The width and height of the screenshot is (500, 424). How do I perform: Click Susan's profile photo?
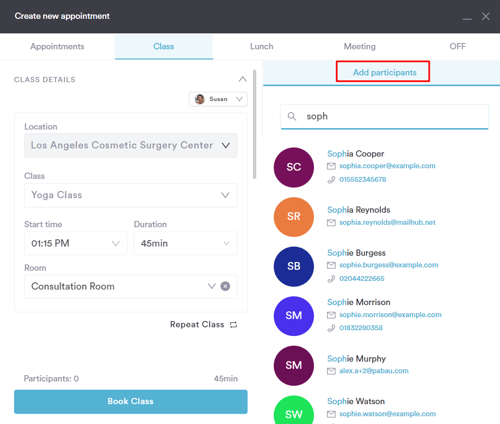click(200, 99)
